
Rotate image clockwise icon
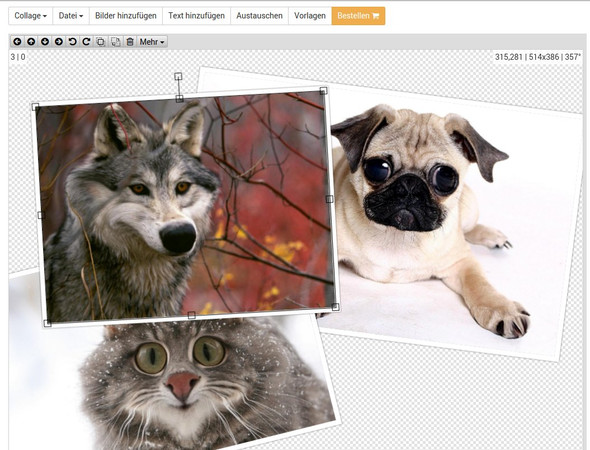click(86, 42)
